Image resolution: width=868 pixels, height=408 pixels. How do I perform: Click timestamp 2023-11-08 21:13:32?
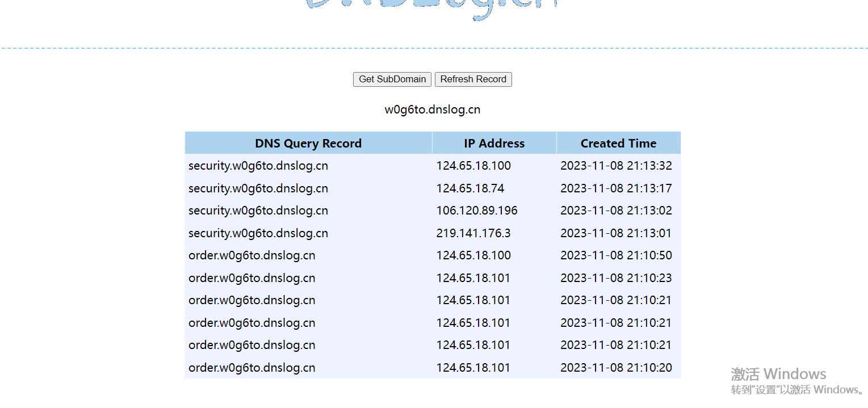pyautogui.click(x=616, y=166)
